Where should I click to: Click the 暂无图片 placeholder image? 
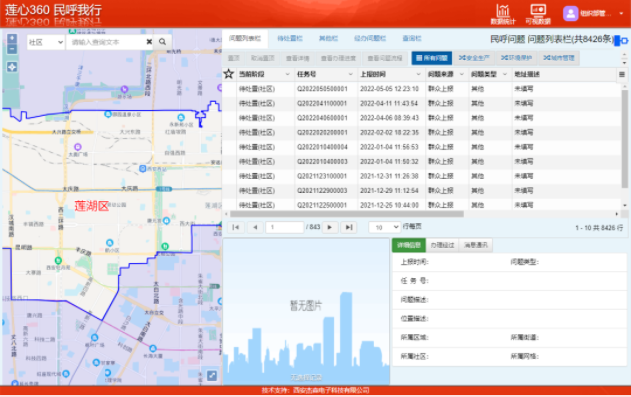pos(306,311)
